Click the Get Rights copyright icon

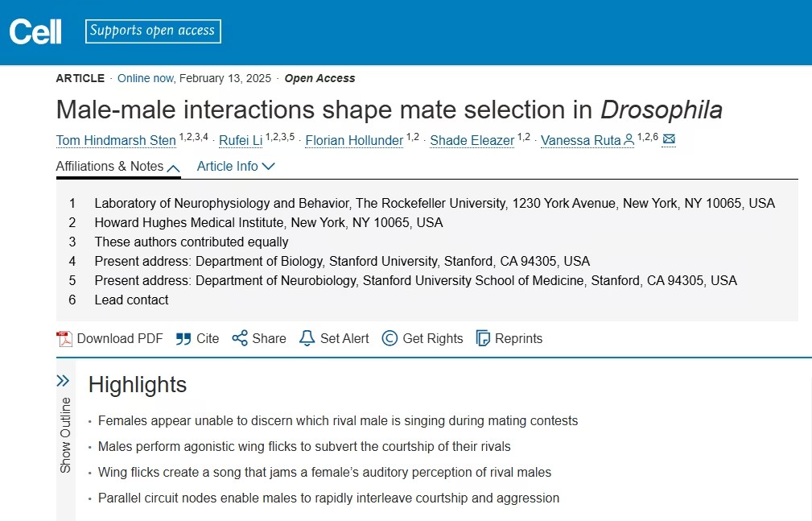tap(390, 338)
